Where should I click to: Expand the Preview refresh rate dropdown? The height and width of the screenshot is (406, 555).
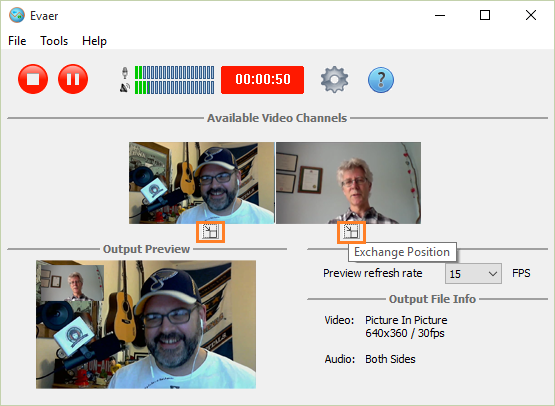(x=473, y=274)
